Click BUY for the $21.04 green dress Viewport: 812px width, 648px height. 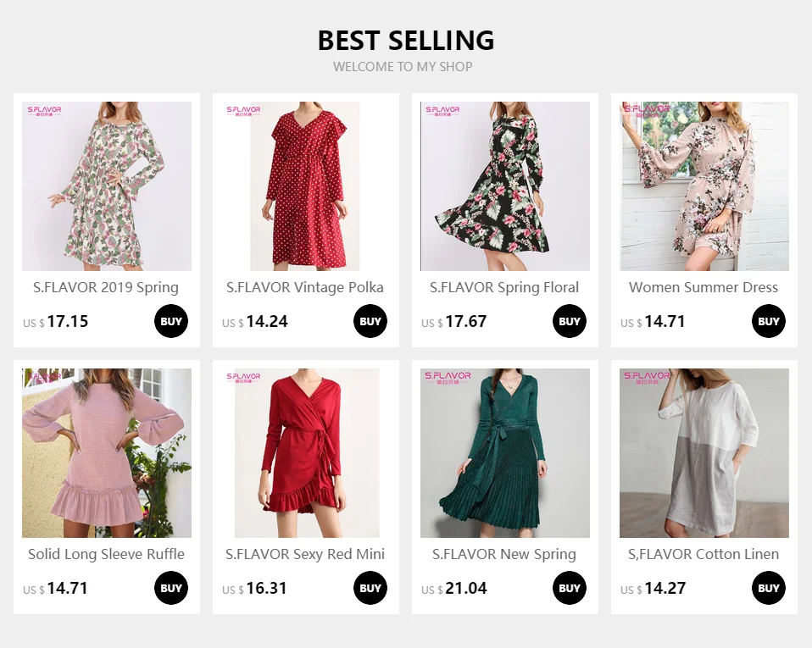570,588
